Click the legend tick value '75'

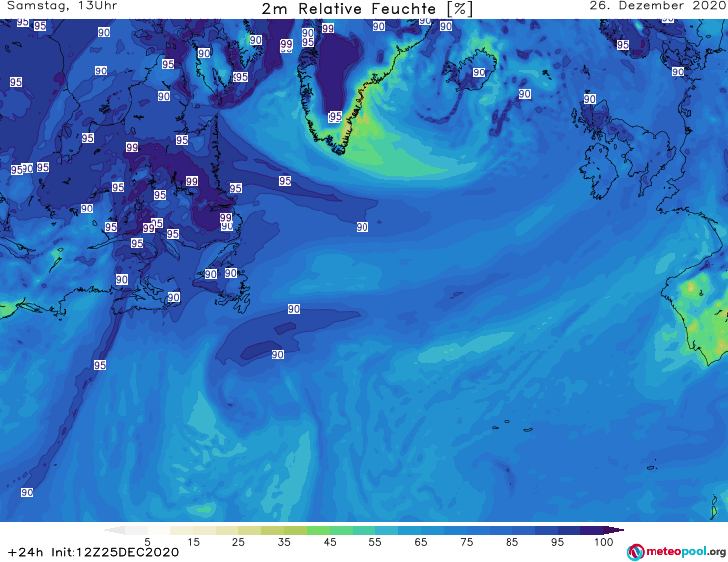[466, 542]
